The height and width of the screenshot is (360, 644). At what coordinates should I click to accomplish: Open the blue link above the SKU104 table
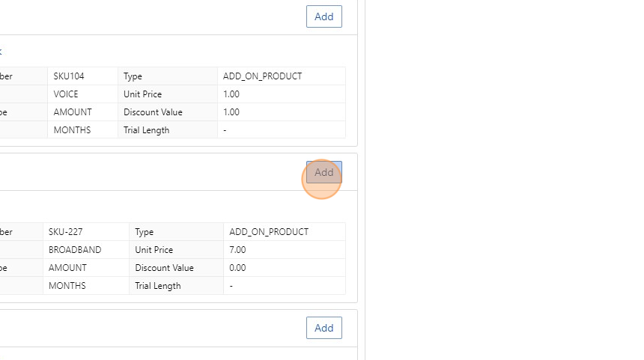1,52
